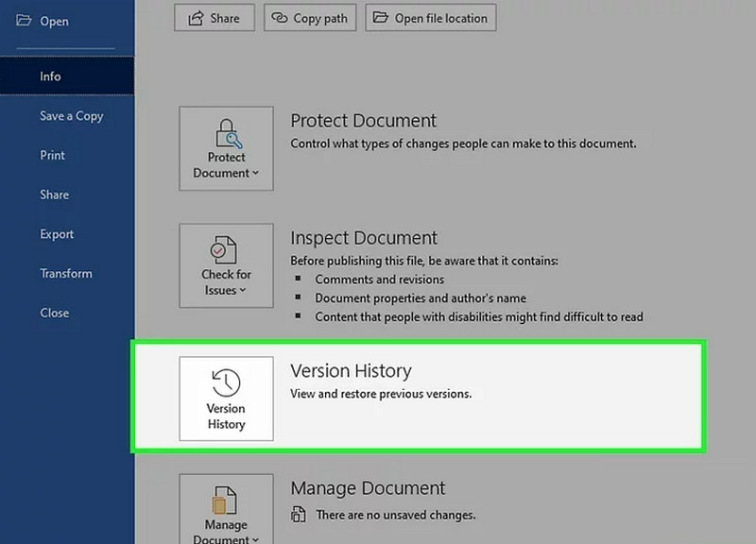The height and width of the screenshot is (544, 756).
Task: Select the Info tab in the sidebar
Action: (x=50, y=76)
